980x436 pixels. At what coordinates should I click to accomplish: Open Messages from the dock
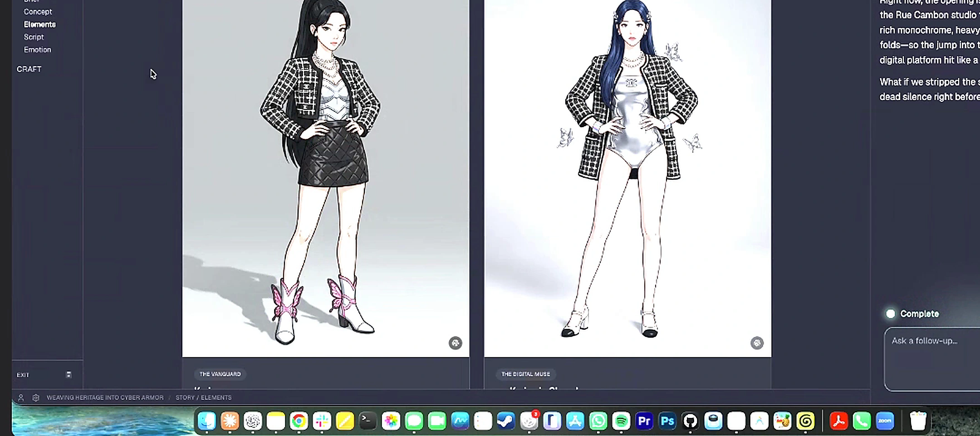(x=414, y=421)
